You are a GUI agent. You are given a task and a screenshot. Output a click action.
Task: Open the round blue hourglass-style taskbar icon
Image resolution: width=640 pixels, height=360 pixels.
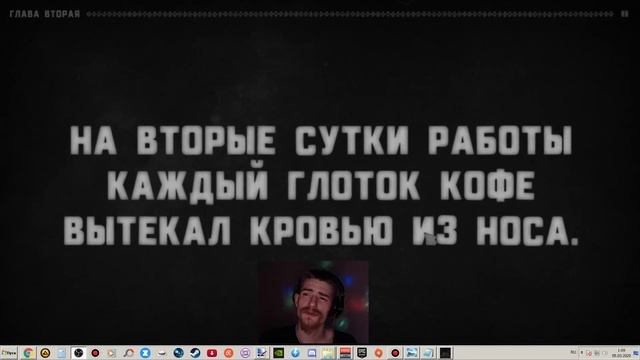[x=145, y=353]
